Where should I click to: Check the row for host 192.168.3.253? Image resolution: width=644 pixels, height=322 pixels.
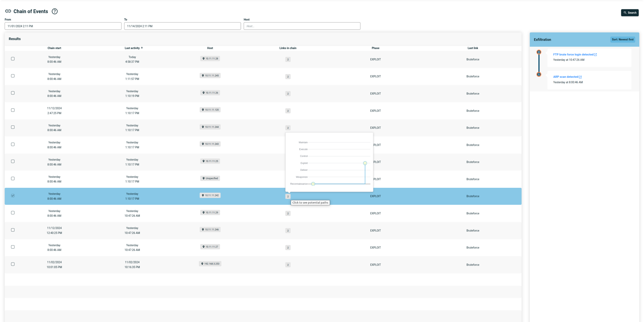(13, 264)
